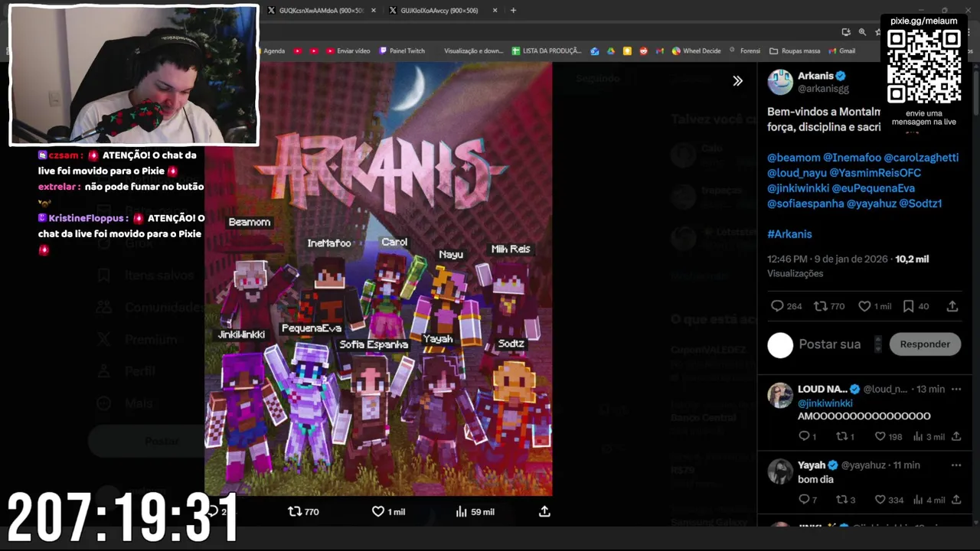
Task: Open LOUD NA commenter avatar
Action: pos(780,395)
